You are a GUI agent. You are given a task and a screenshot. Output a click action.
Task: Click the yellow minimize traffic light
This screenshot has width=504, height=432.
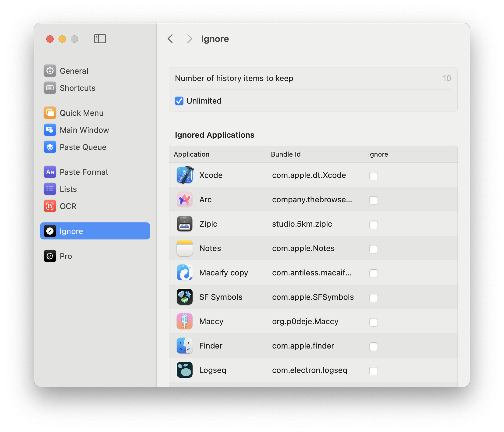pos(62,39)
